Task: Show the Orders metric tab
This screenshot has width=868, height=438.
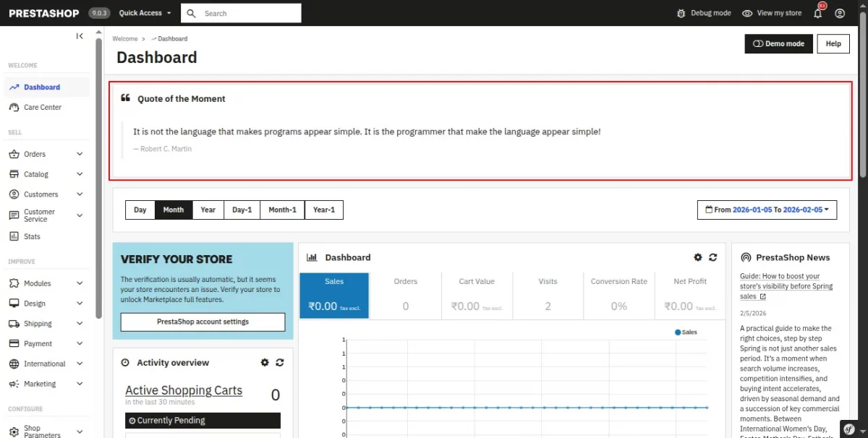Action: [x=405, y=295]
